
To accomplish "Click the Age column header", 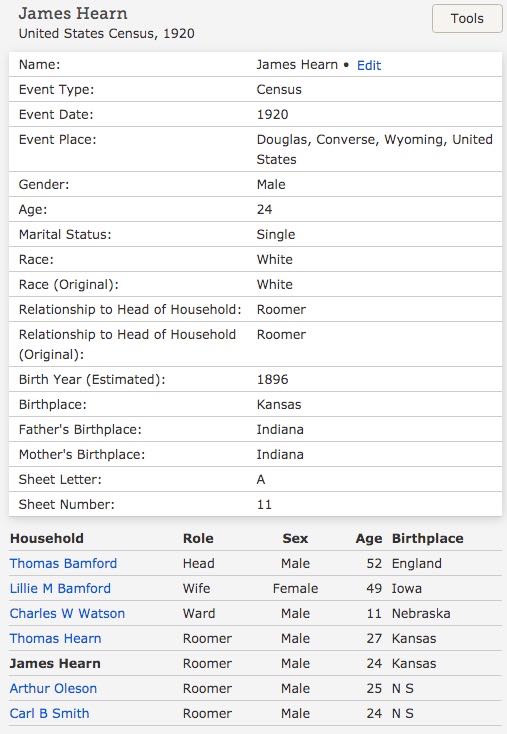I will (369, 538).
